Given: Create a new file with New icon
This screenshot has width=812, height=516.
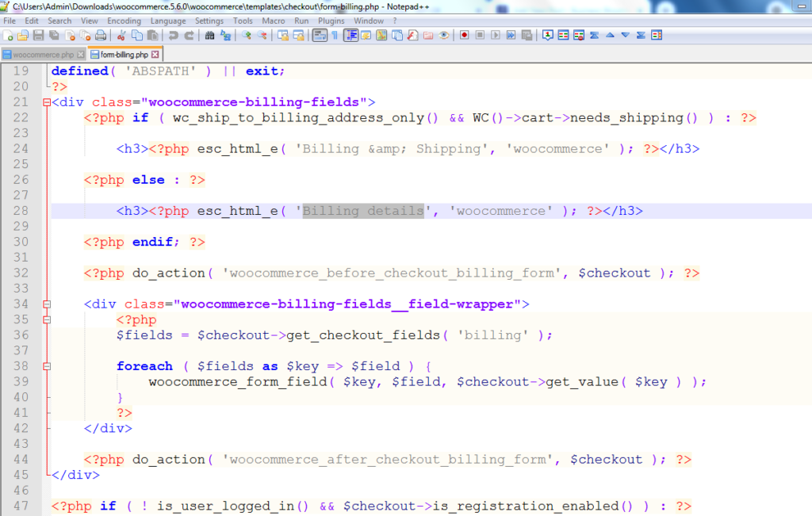Looking at the screenshot, I should click(x=8, y=35).
